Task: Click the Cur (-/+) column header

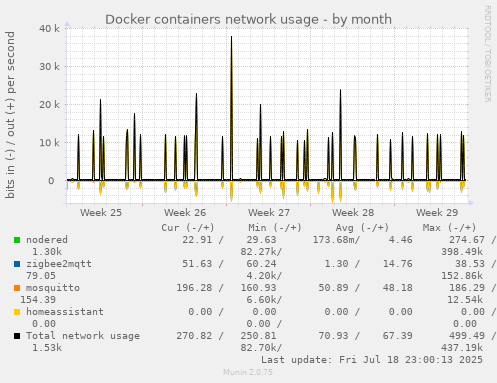Action: point(188,228)
